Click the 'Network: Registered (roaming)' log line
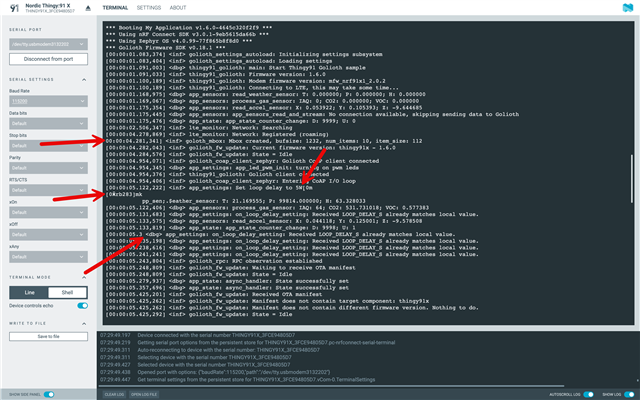Screen dimensions: 640x400 point(217,134)
